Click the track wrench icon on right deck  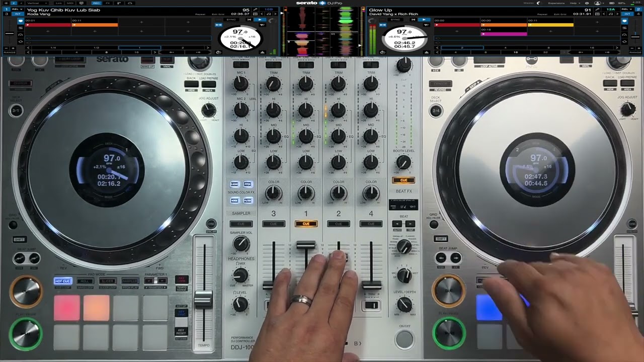click(x=597, y=9)
